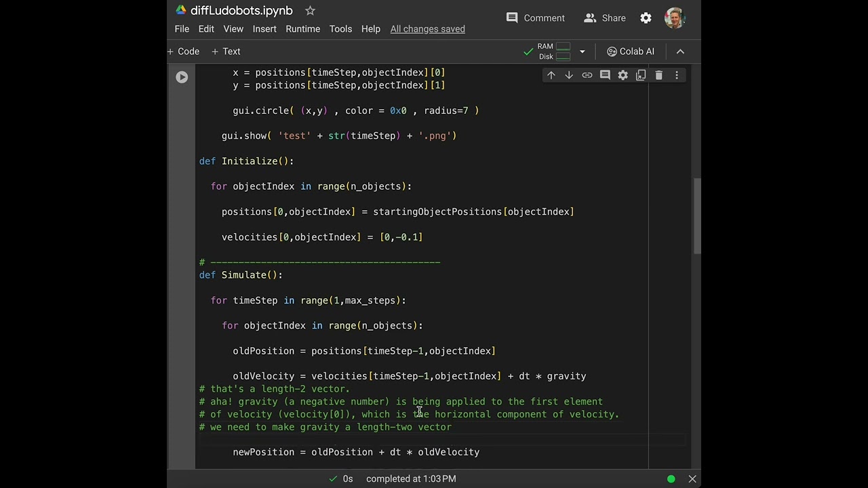This screenshot has width=868, height=488.
Task: Open the File menu
Action: [182, 29]
